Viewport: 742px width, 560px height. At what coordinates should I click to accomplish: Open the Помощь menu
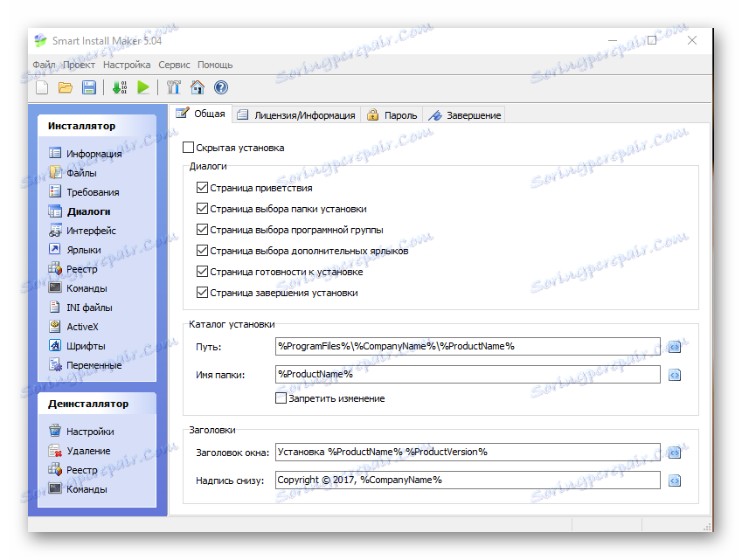point(215,65)
